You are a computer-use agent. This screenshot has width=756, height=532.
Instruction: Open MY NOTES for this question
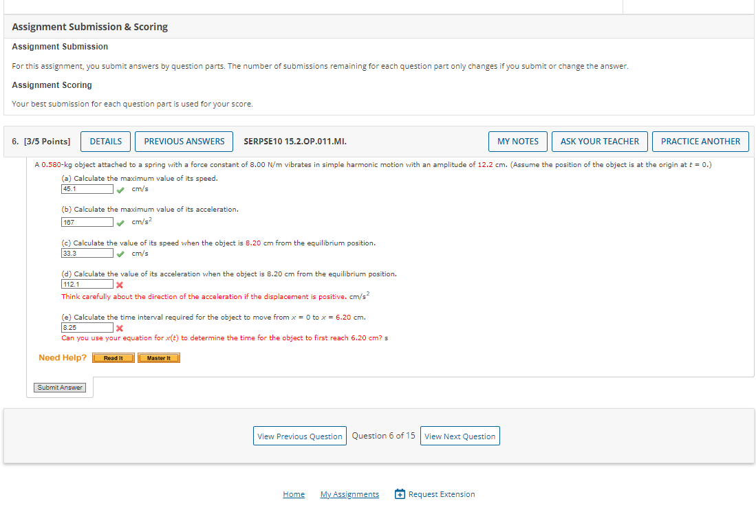(x=517, y=141)
